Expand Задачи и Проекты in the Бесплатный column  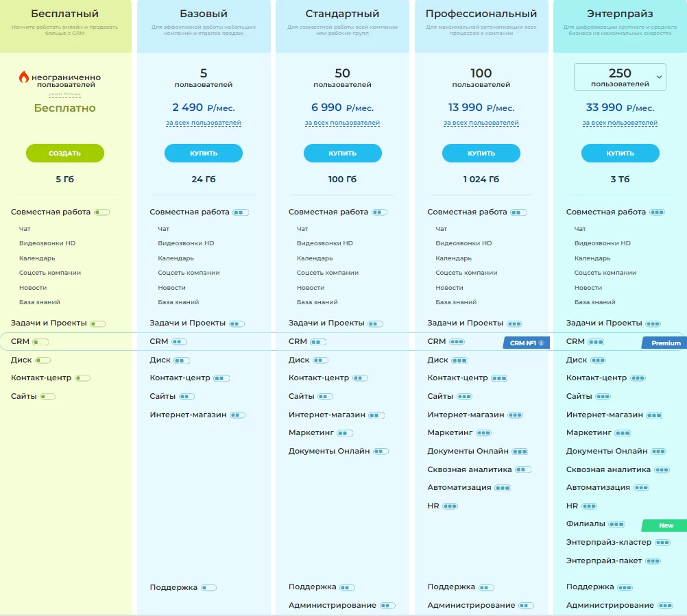97,324
